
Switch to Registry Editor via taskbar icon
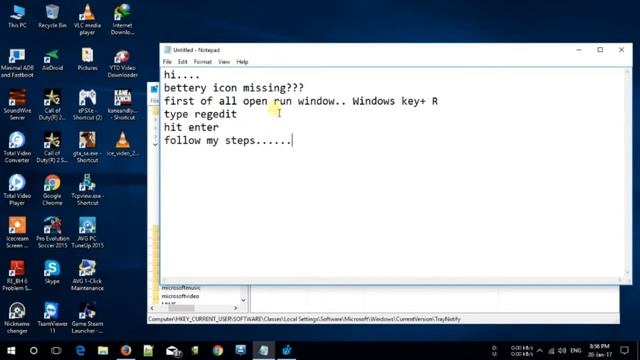(x=287, y=351)
